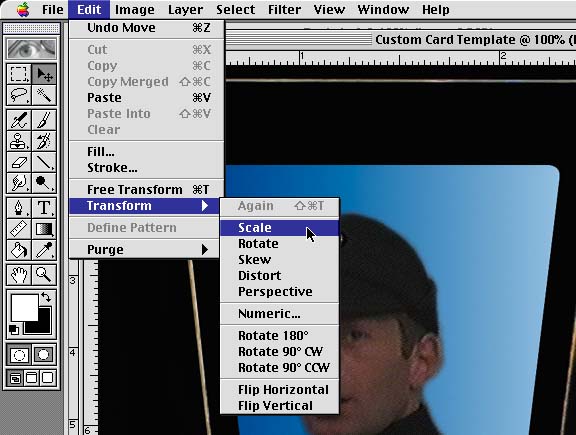The image size is (576, 435).
Task: Choose Fill... command
Action: tap(147, 152)
